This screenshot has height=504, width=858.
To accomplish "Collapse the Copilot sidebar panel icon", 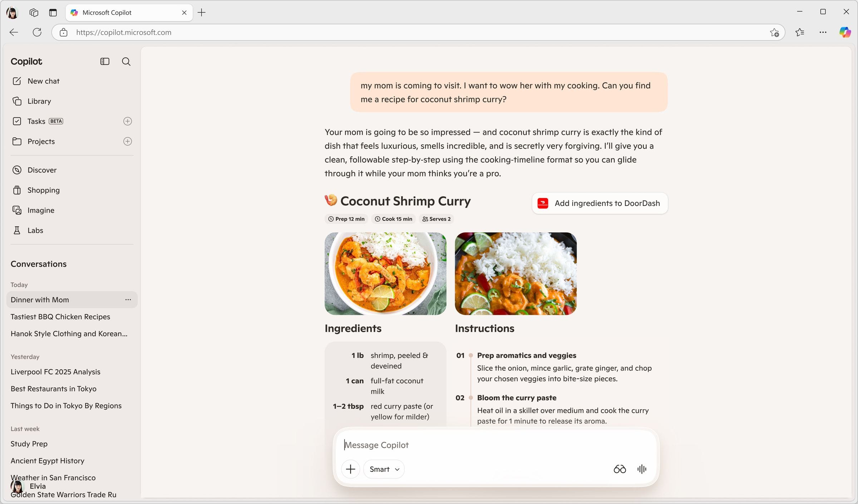I will pyautogui.click(x=105, y=61).
